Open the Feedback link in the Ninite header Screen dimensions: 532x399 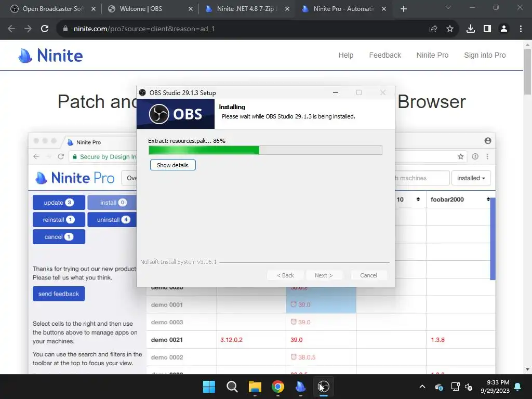pos(385,55)
